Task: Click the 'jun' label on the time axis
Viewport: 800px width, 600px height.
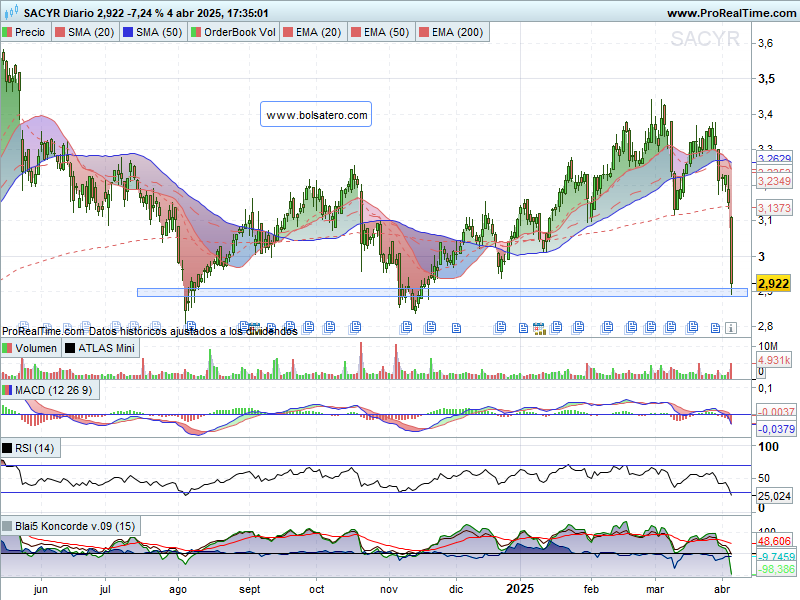Action: 41,589
